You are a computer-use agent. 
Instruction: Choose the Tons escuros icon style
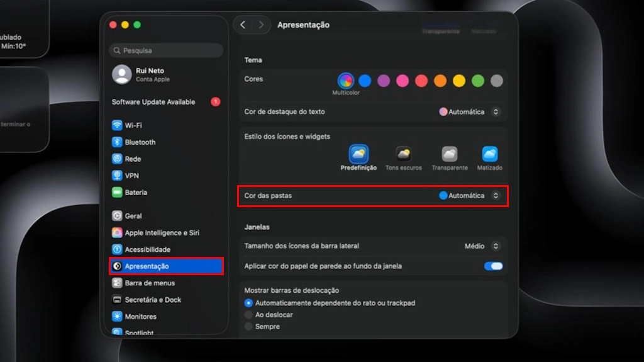click(x=403, y=154)
